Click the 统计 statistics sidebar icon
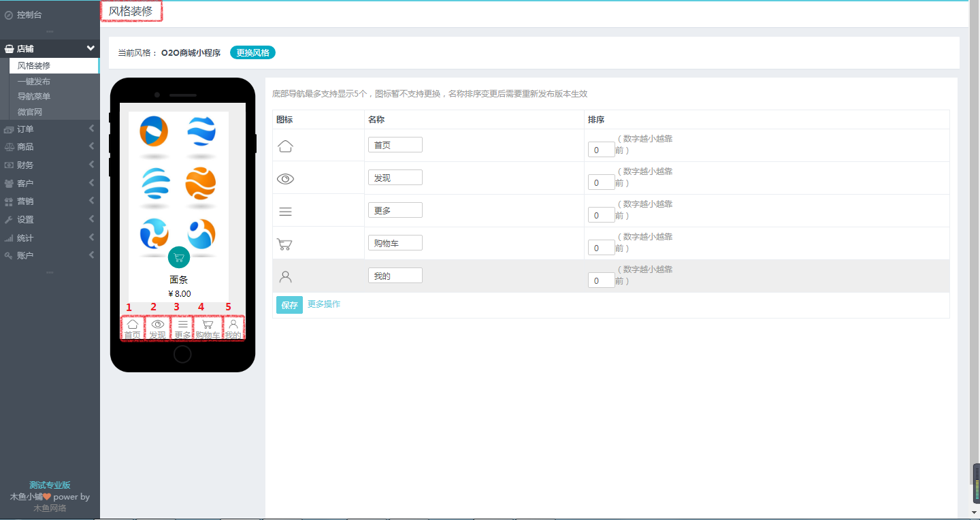Viewport: 980px width, 520px height. click(8, 237)
